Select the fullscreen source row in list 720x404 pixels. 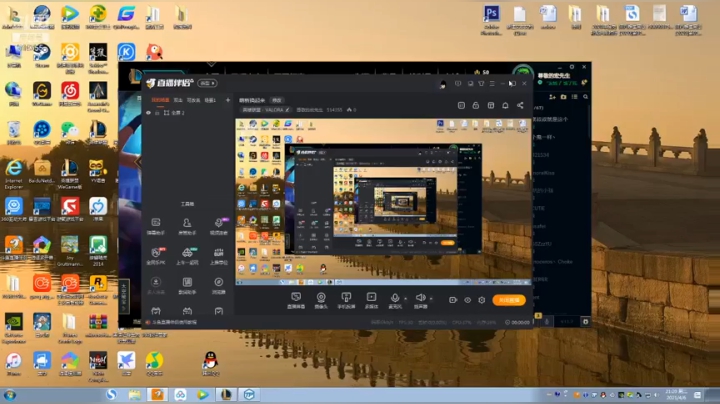188,113
